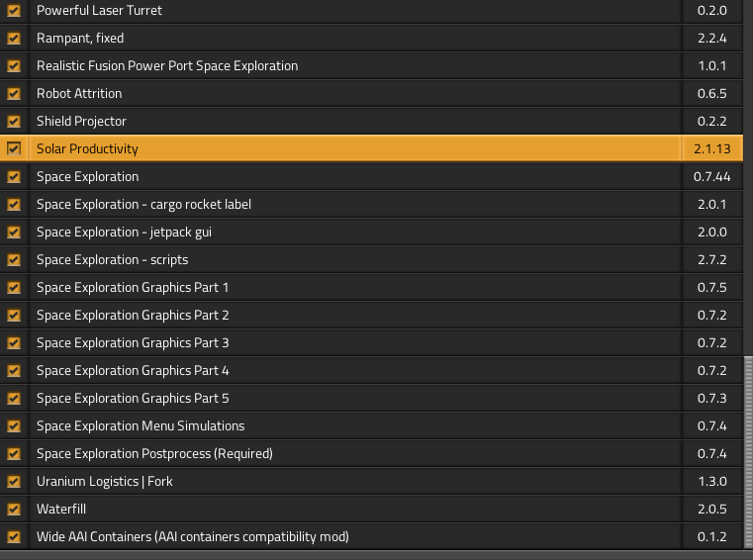The image size is (753, 560).
Task: Uncheck the Powerful Laser Turret checkbox
Action: click(x=14, y=11)
